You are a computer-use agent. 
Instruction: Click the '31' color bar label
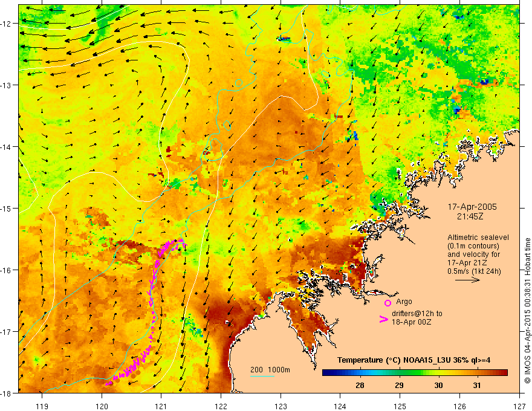477,385
